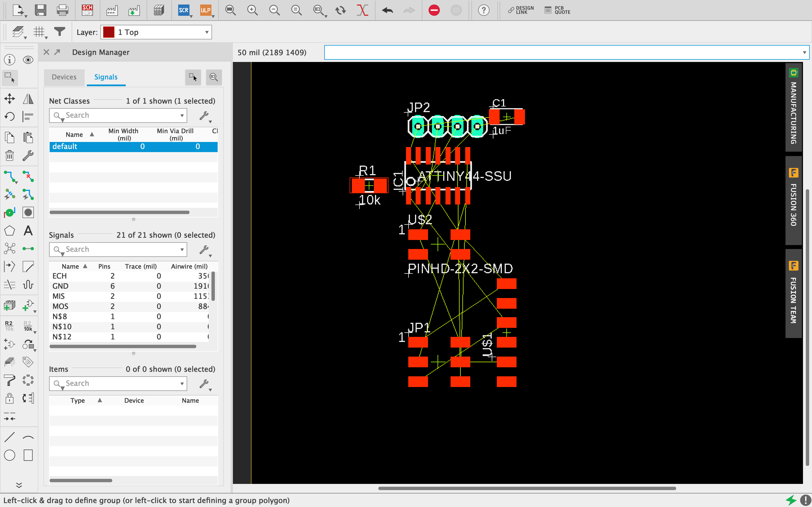Open the Layer dropdown showing 1 Top
Viewport: 812px width, 507px height.
click(156, 32)
